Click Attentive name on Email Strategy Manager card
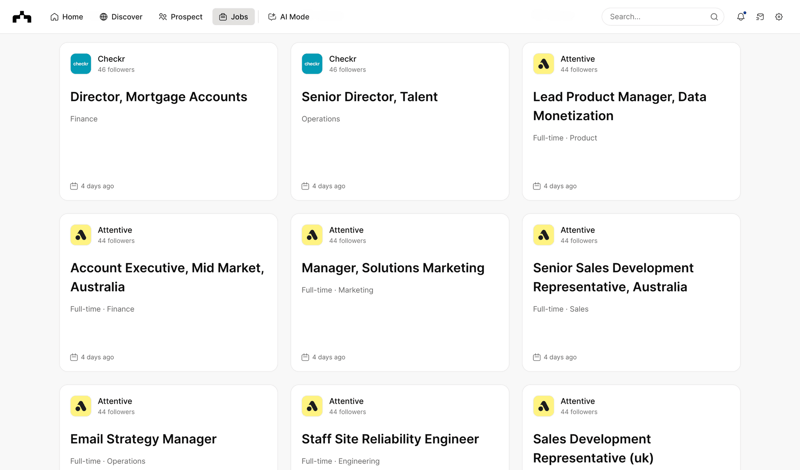The width and height of the screenshot is (800, 470). coord(115,401)
